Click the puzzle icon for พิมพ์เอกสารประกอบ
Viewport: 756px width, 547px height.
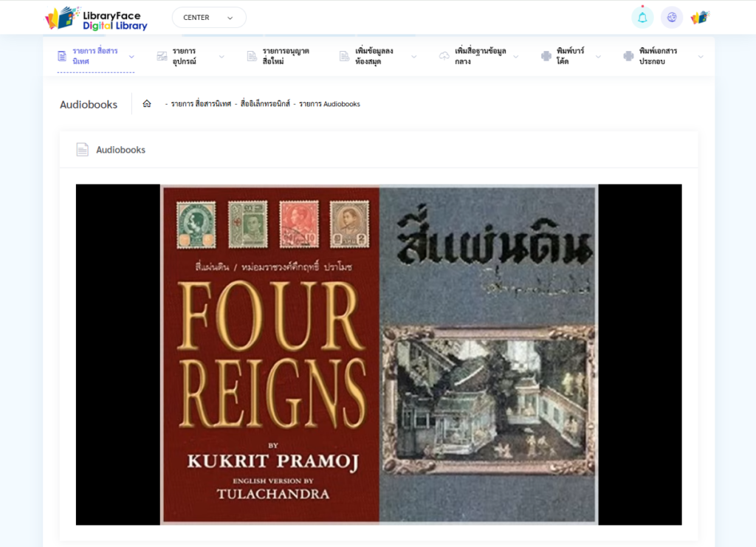pos(628,56)
